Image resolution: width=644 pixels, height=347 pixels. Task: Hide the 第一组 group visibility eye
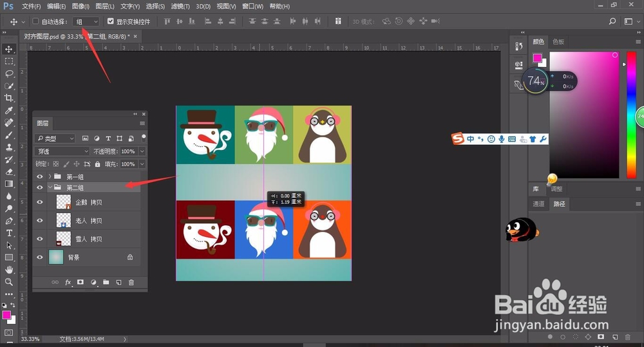point(40,176)
